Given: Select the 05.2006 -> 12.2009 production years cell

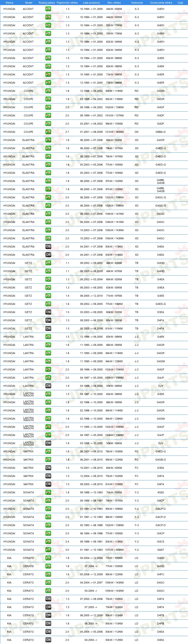Looking at the screenshot, I should (x=91, y=574).
